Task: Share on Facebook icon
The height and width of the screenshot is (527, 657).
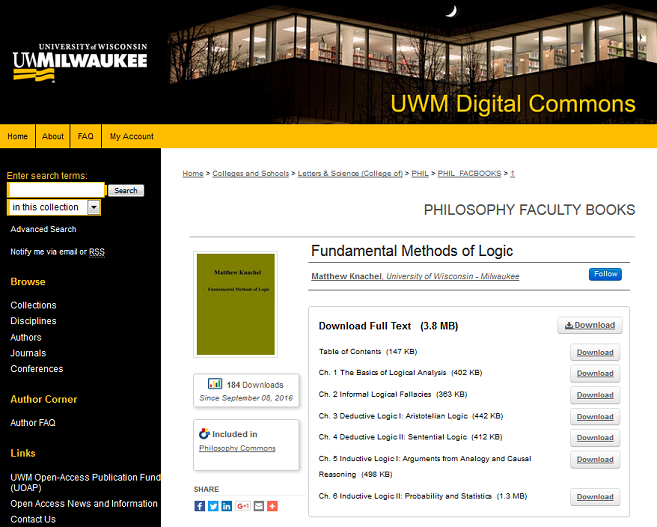Action: 199,506
